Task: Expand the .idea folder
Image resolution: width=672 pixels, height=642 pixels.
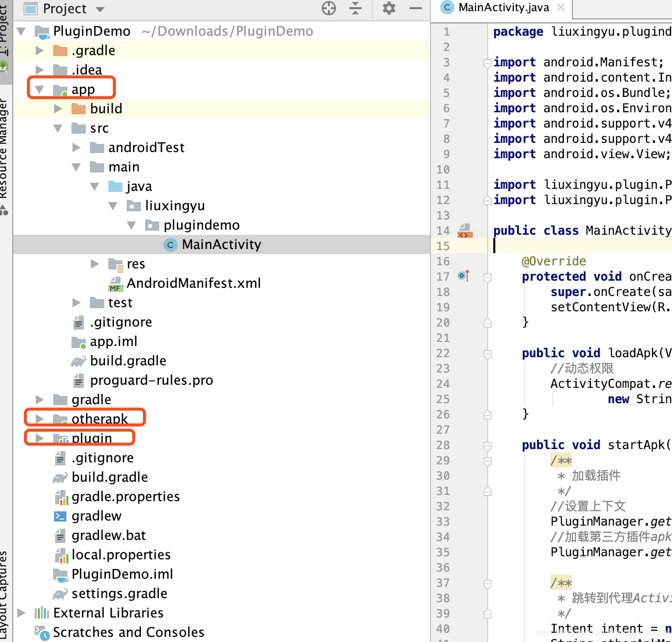Action: [x=40, y=70]
